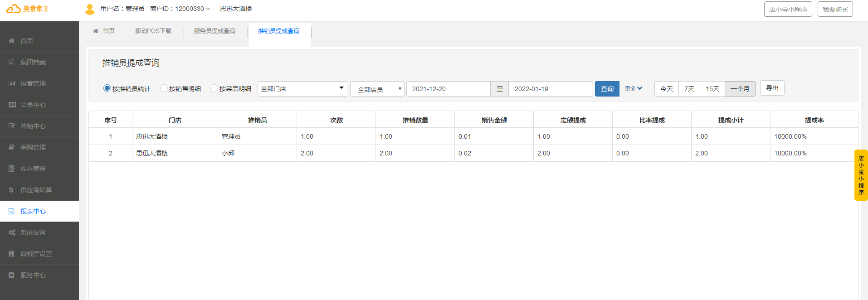The image size is (868, 300).
Task: Click the 微餐厅设置 cutlery icon
Action: pyautogui.click(x=11, y=254)
